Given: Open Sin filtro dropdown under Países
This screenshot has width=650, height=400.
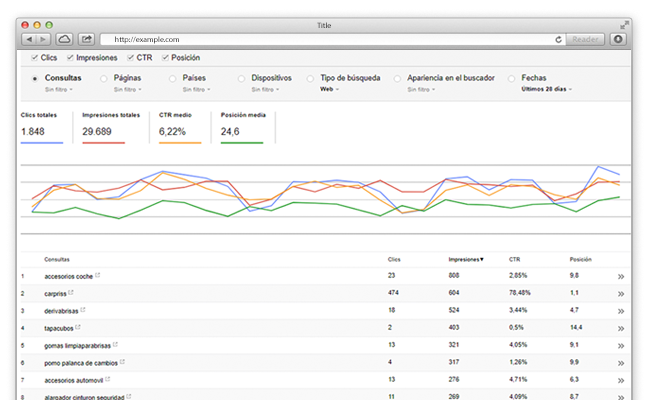Looking at the screenshot, I should (196, 90).
